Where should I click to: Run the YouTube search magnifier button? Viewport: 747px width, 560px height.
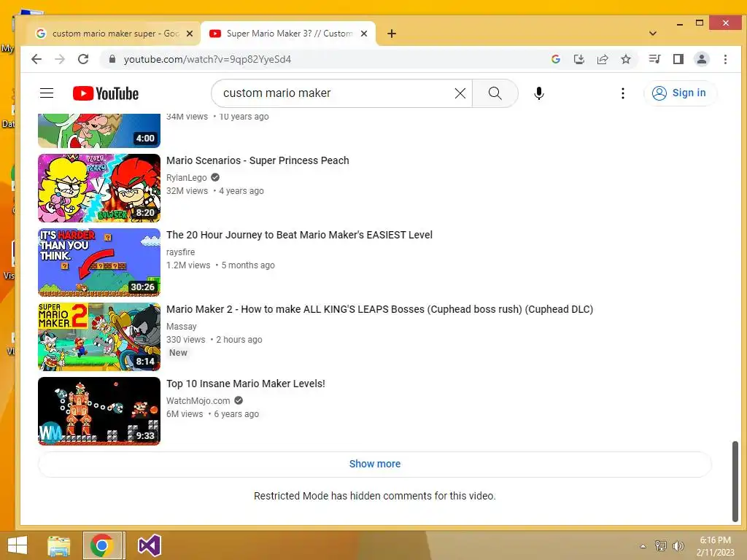tap(495, 93)
